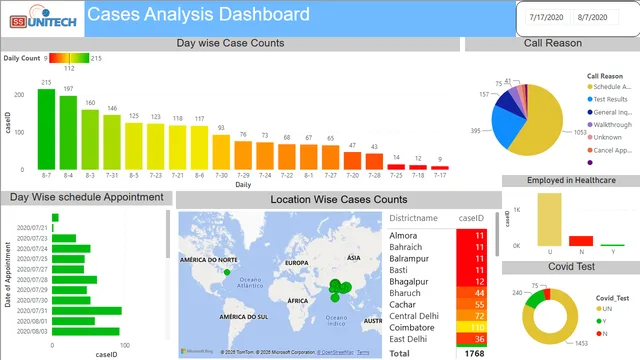Select the Coimbatore row

(437, 327)
